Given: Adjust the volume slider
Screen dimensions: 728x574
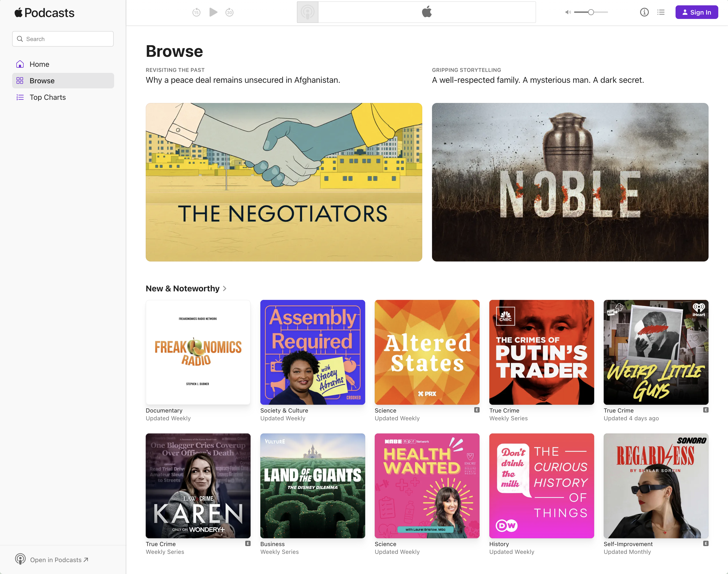Looking at the screenshot, I should (x=591, y=12).
